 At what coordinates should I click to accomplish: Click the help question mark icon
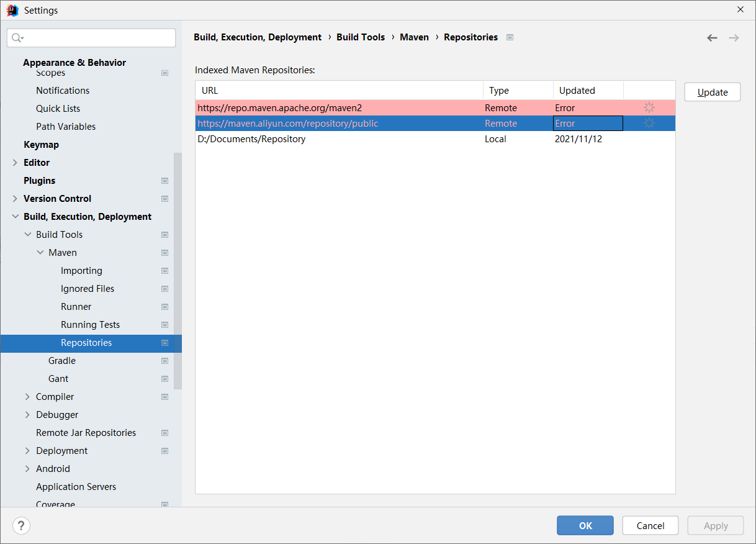point(21,525)
